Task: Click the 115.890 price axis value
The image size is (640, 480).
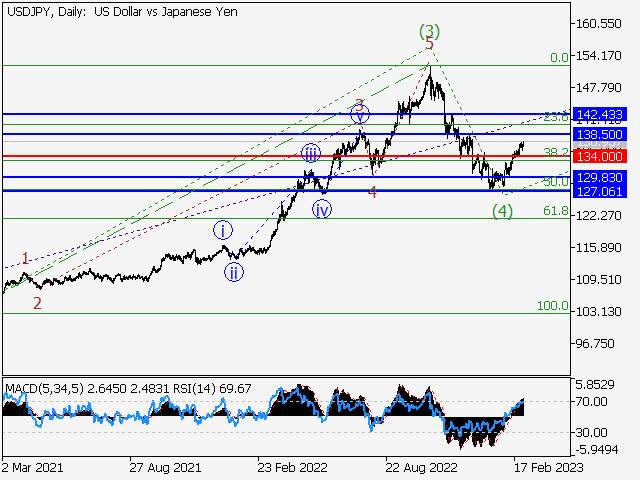Action: click(598, 248)
